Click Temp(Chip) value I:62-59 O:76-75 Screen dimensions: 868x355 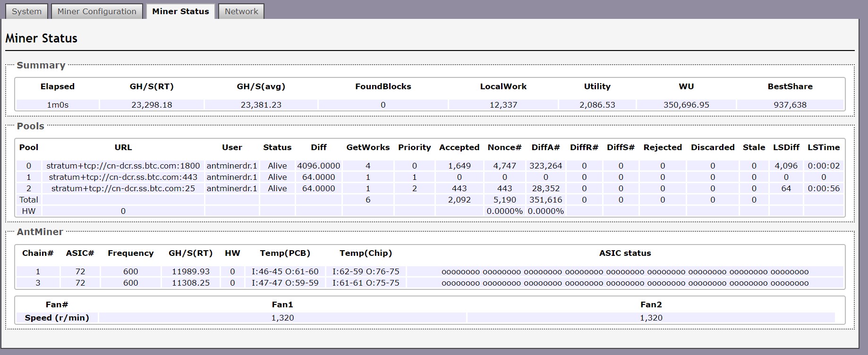[x=366, y=271]
